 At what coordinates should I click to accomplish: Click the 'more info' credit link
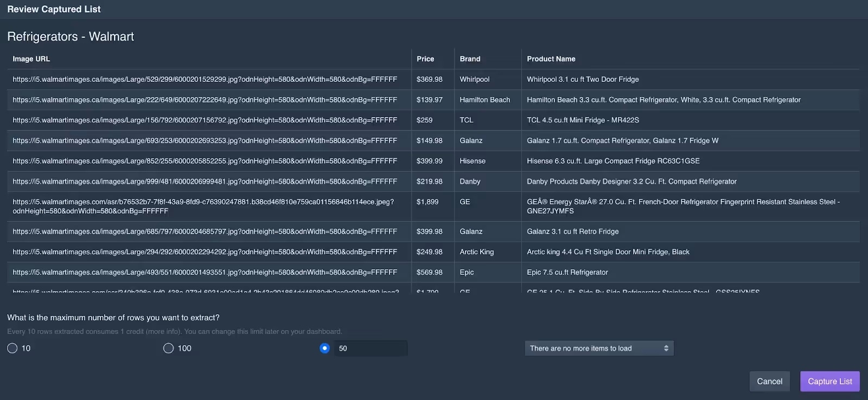coord(163,332)
